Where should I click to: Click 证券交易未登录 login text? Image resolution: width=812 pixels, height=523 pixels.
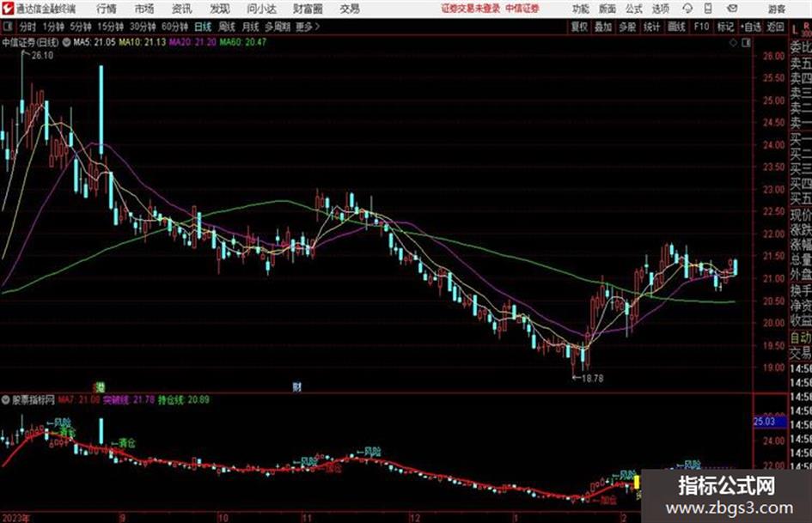point(470,9)
